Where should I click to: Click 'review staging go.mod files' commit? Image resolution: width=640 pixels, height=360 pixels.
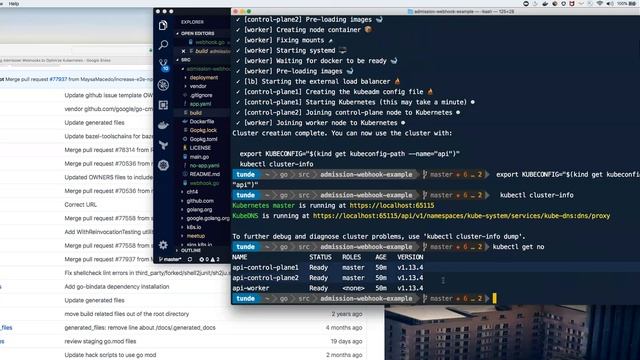coord(100,341)
